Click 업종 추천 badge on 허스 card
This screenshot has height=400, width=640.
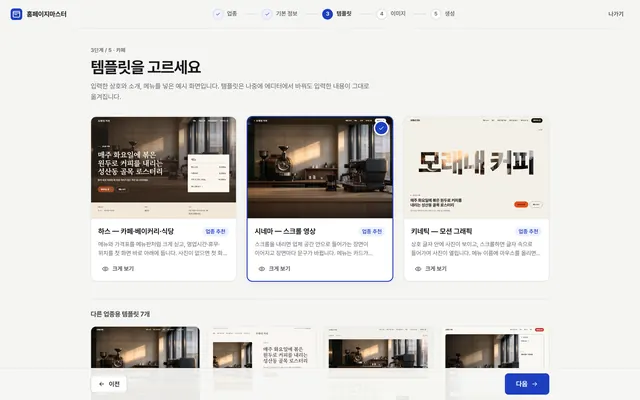pos(215,231)
